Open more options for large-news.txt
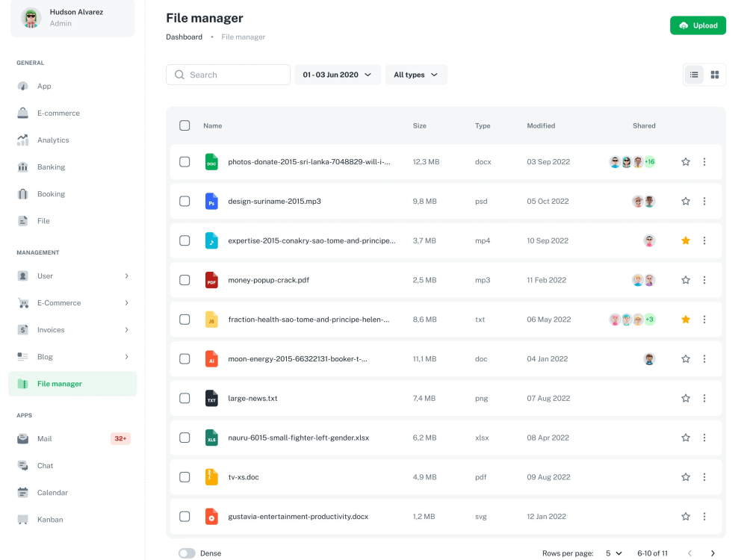 [x=704, y=398]
